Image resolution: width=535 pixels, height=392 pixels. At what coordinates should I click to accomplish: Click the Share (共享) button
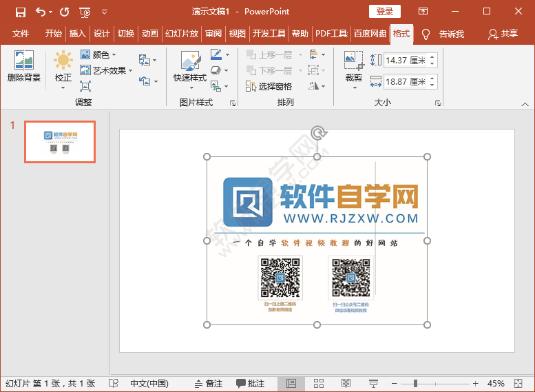pyautogui.click(x=503, y=34)
